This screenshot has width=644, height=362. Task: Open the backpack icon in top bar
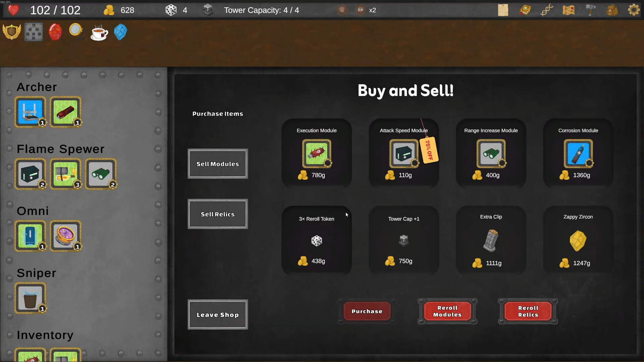(612, 10)
